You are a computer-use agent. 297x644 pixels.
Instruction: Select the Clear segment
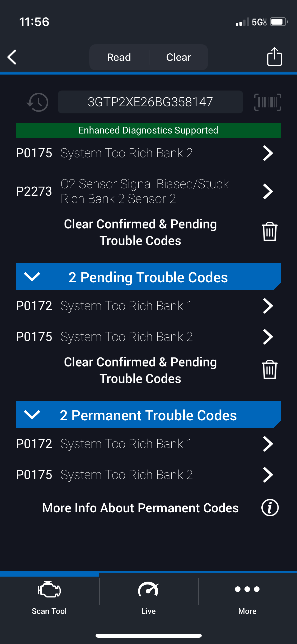178,57
